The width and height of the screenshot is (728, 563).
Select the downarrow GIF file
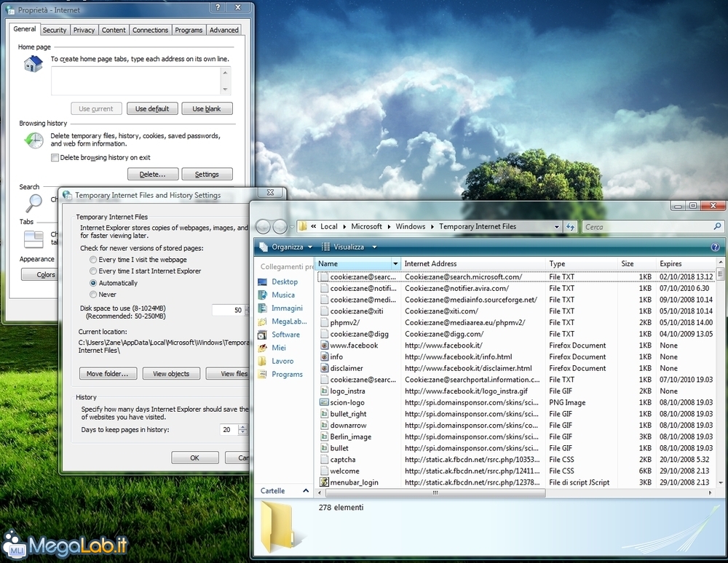point(348,426)
